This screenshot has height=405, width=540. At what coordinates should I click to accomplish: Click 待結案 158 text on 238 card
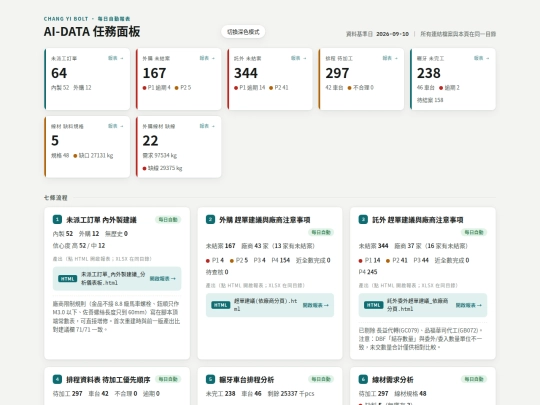[430, 100]
